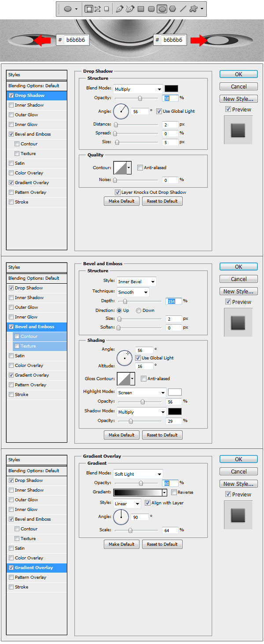This screenshot has height=644, width=264.
Task: Choose the Down direction radio button
Action: 139,310
